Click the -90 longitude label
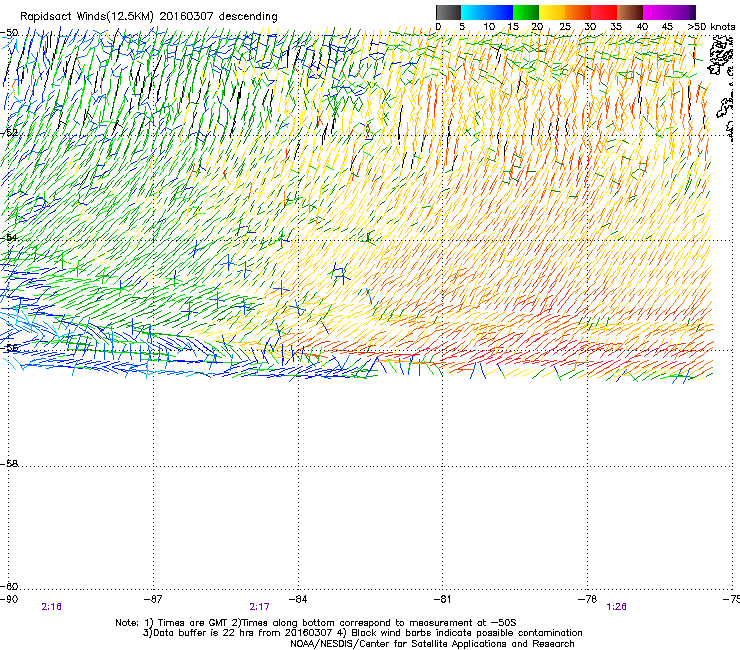 (x=9, y=599)
